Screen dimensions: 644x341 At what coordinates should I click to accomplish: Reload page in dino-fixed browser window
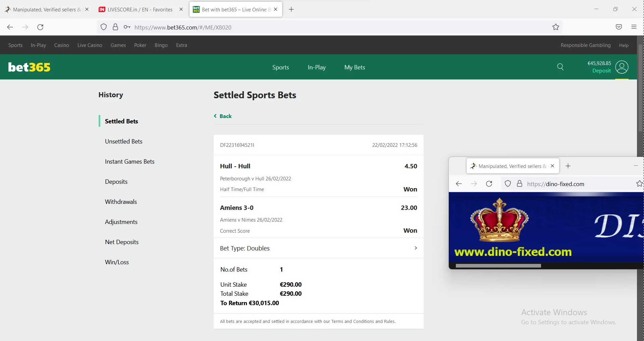click(x=489, y=184)
